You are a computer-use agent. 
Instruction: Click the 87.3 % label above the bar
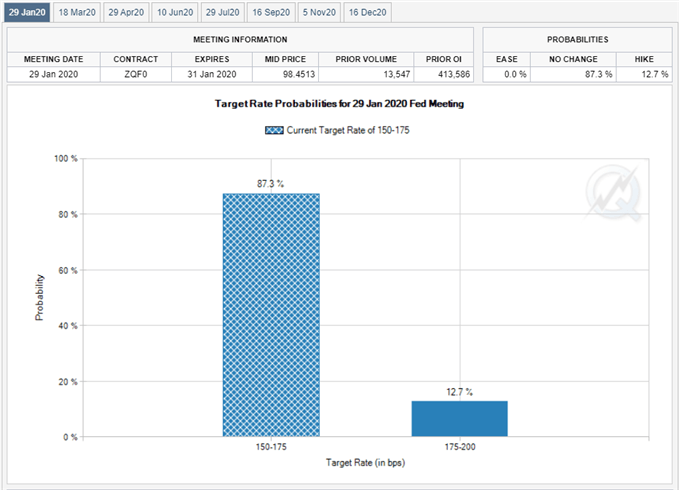coord(270,184)
